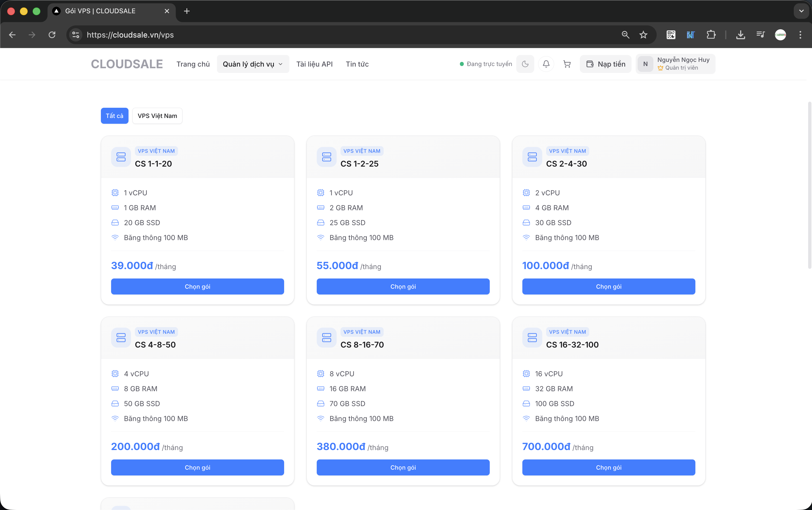The height and width of the screenshot is (510, 812).
Task: Select the Tất cả filter tab
Action: coord(115,115)
